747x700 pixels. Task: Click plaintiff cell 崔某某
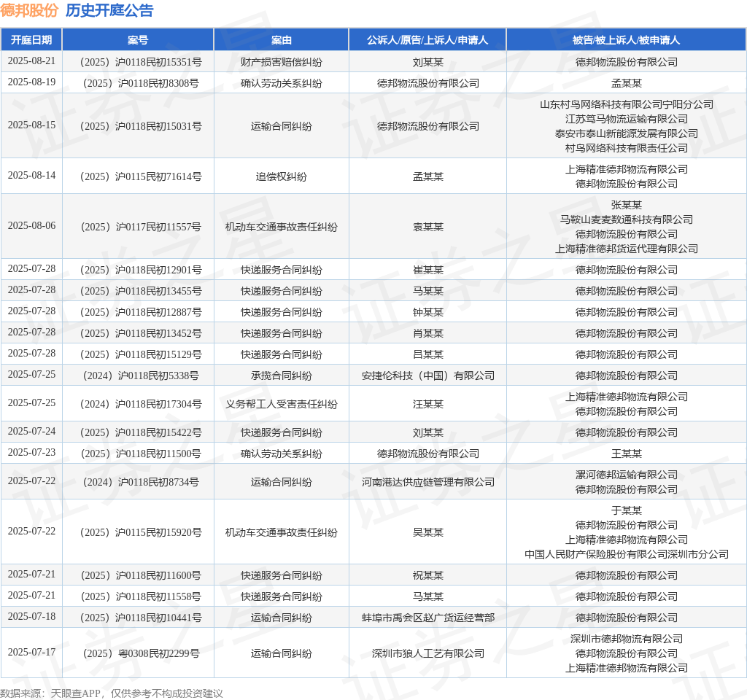[x=427, y=270]
